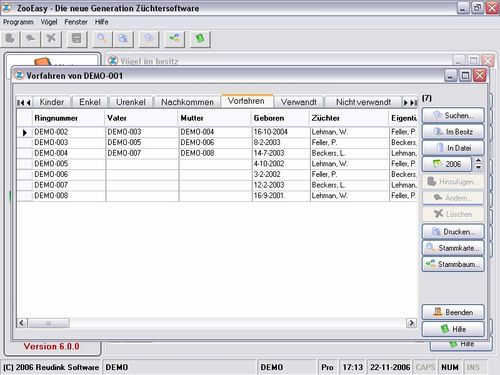The height and width of the screenshot is (375, 500).
Task: Click the search magnifier toolbar icon
Action: coord(103,39)
